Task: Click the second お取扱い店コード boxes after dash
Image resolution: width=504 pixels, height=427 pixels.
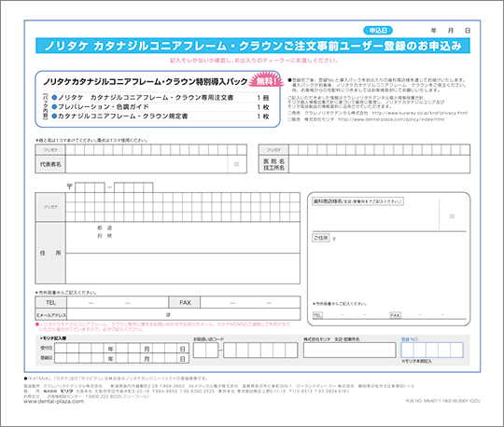Action: tap(260, 351)
